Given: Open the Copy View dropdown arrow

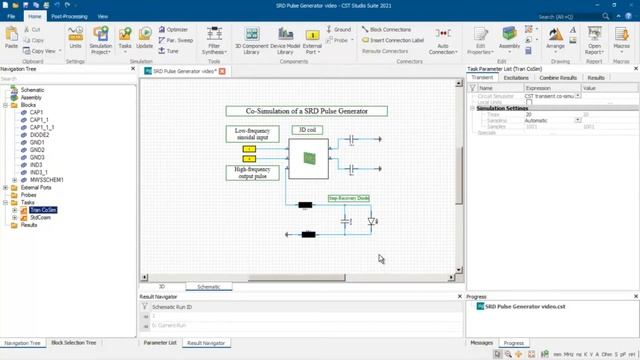Looking at the screenshot, I should tap(60, 51).
